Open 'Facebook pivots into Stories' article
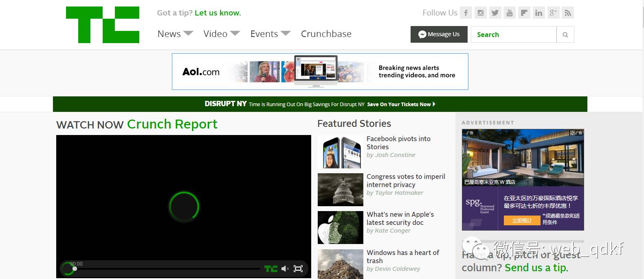 [398, 143]
